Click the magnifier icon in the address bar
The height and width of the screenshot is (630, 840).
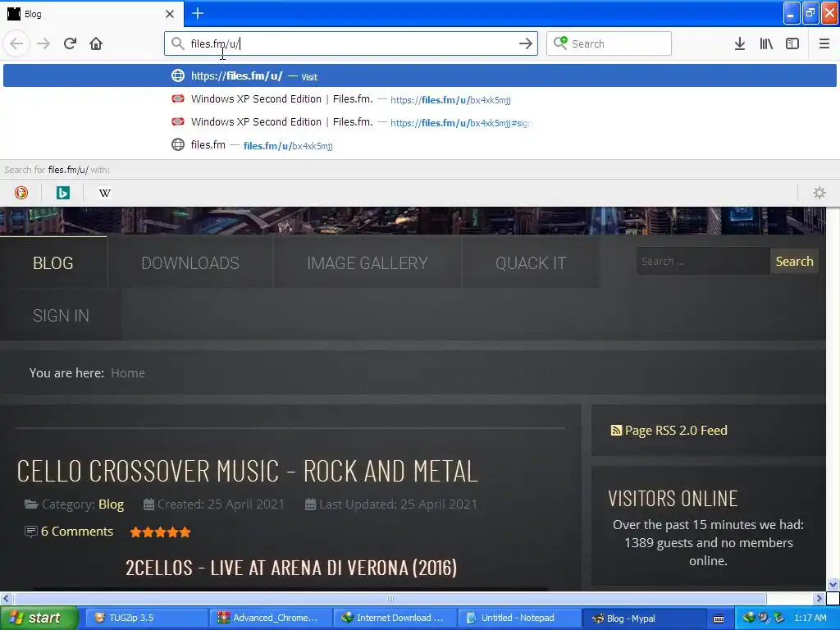pyautogui.click(x=177, y=43)
